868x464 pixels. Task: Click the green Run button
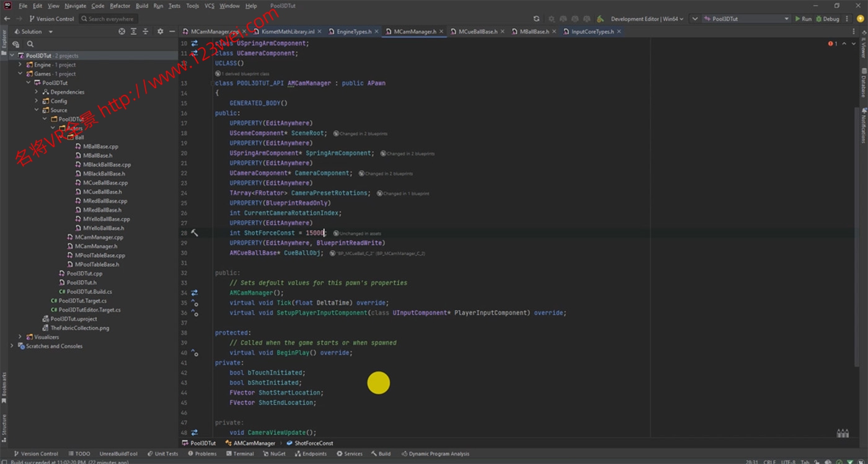tap(802, 19)
